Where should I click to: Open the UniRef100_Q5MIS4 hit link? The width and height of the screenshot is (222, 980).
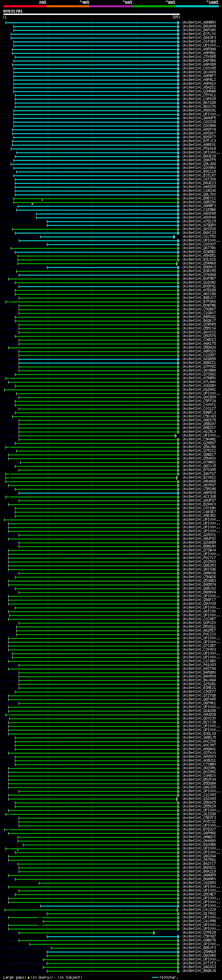pyautogui.click(x=199, y=328)
